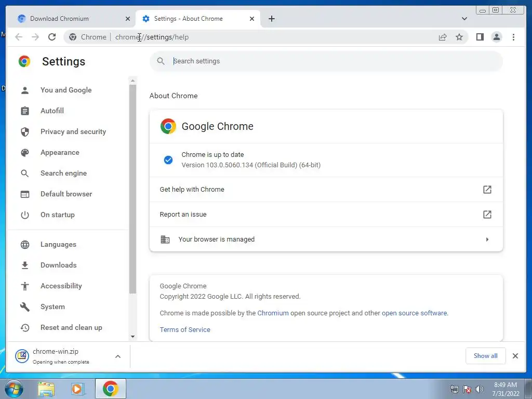Open File Explorer from the taskbar
532x399 pixels.
[x=46, y=389]
